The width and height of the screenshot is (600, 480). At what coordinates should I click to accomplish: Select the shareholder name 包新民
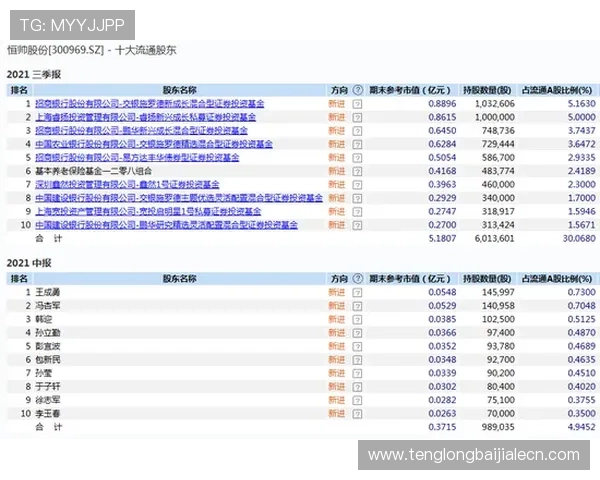point(48,360)
